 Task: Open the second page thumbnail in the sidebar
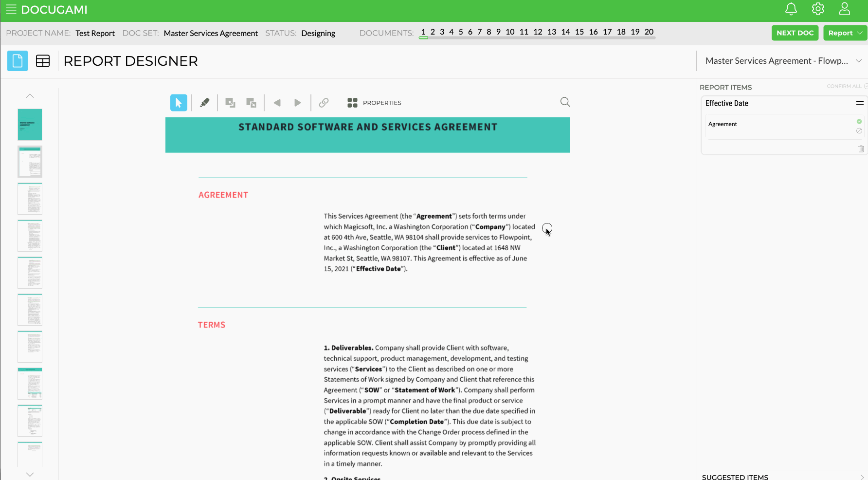click(30, 161)
